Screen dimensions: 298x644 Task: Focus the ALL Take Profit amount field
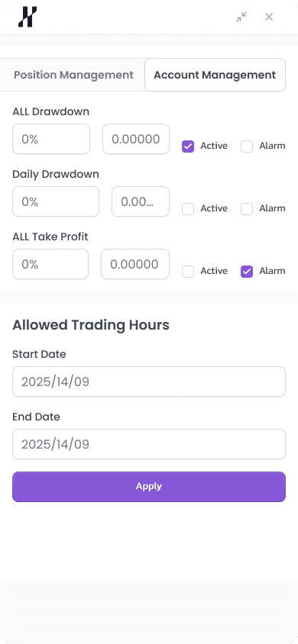135,264
